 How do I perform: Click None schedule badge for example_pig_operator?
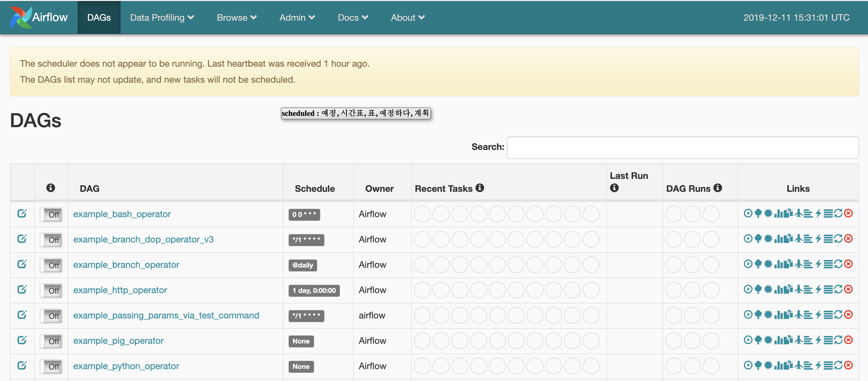(301, 341)
